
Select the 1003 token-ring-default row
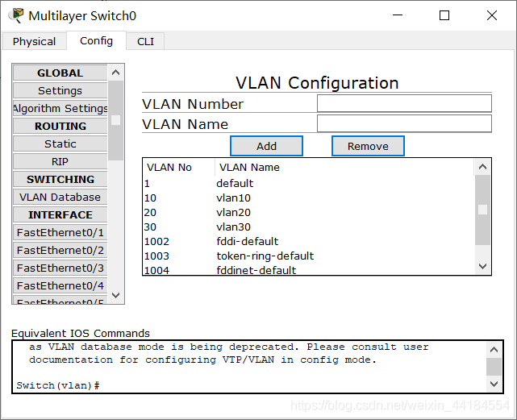click(x=309, y=256)
